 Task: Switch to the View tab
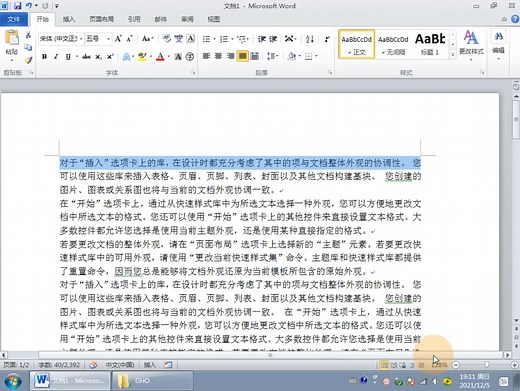coord(214,19)
